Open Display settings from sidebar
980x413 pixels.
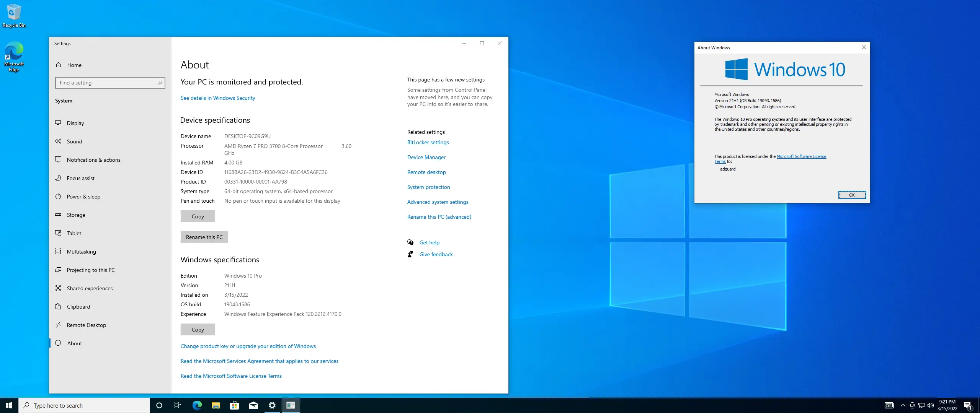75,123
